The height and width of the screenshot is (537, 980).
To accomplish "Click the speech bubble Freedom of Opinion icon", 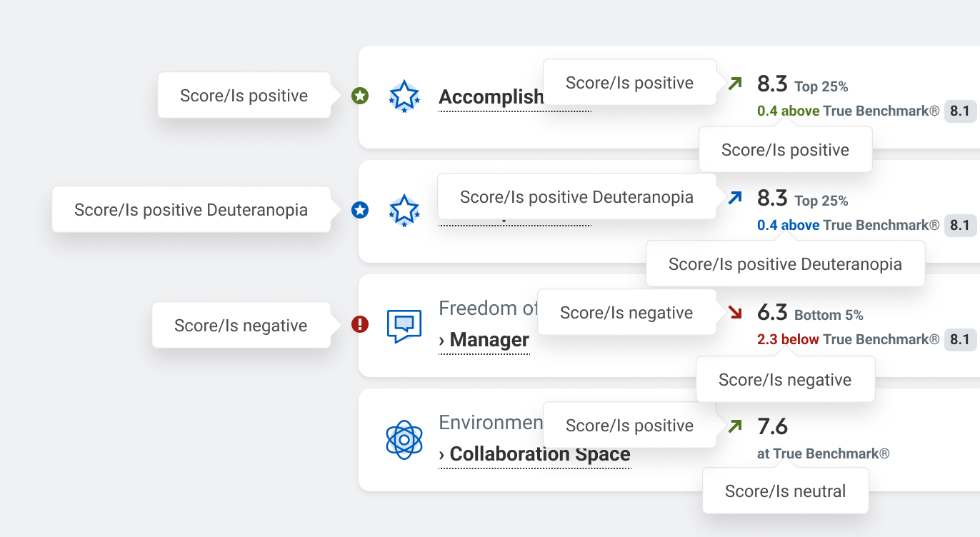I will tap(404, 326).
